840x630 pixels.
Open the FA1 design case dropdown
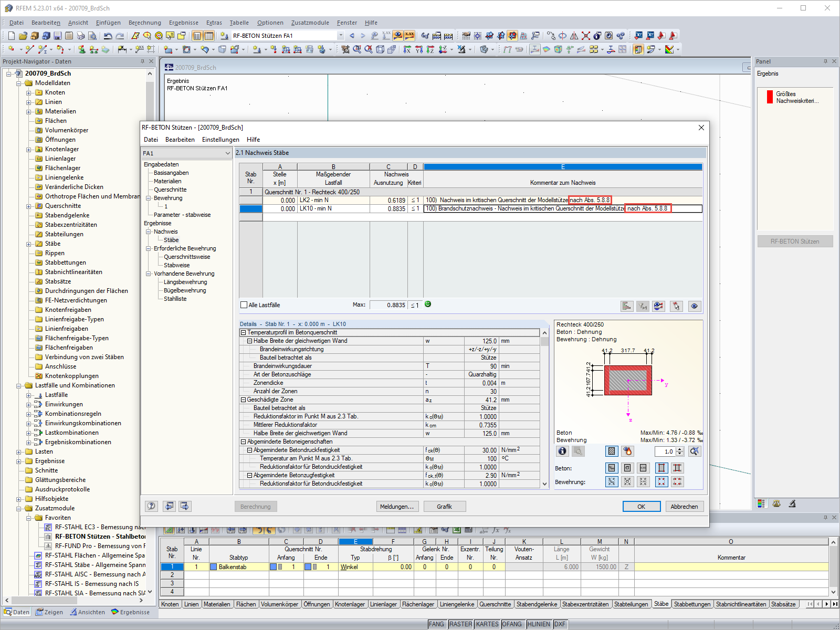228,153
